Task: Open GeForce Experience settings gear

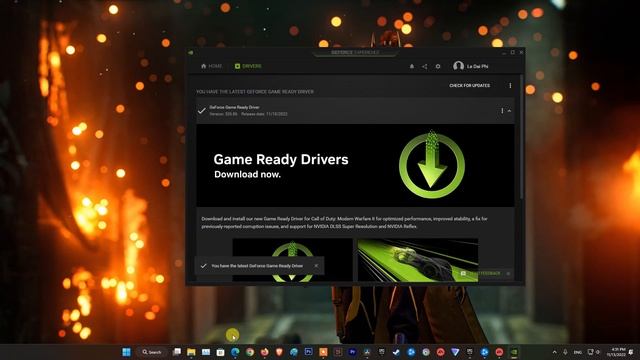Action: click(x=438, y=66)
